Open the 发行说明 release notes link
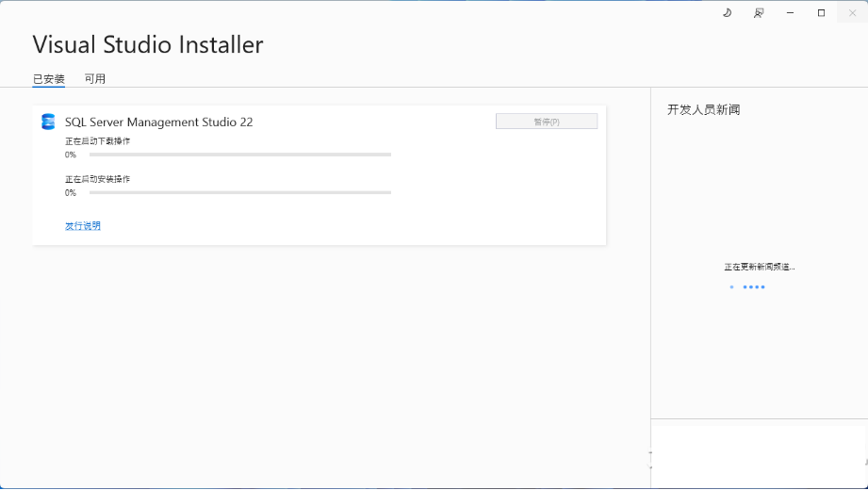868x490 pixels. (x=83, y=226)
